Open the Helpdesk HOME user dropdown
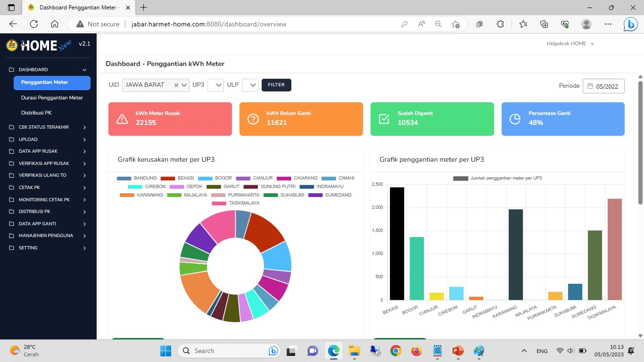The height and width of the screenshot is (362, 644). 570,44
